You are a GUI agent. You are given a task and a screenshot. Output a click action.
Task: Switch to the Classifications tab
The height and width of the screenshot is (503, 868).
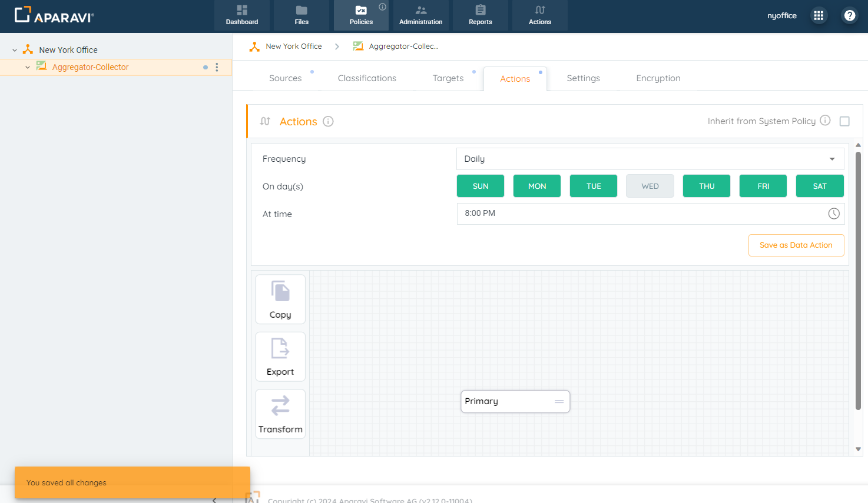click(367, 78)
